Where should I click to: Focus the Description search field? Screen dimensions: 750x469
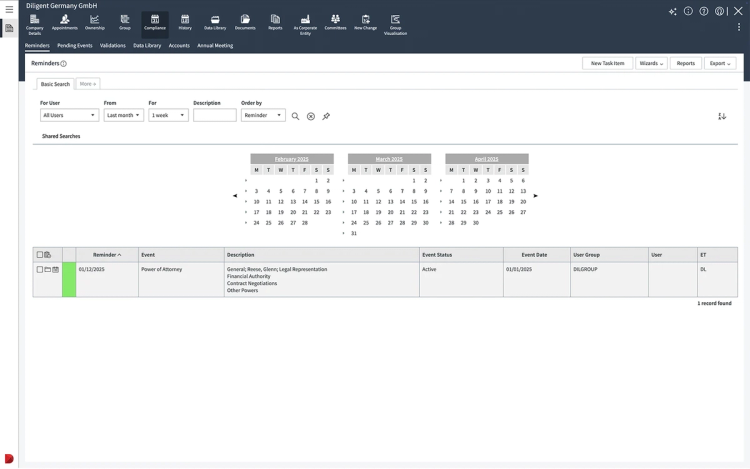pos(215,115)
